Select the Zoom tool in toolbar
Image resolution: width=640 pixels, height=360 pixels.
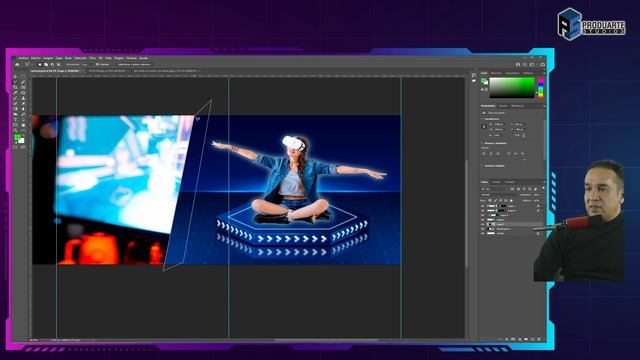point(16,130)
